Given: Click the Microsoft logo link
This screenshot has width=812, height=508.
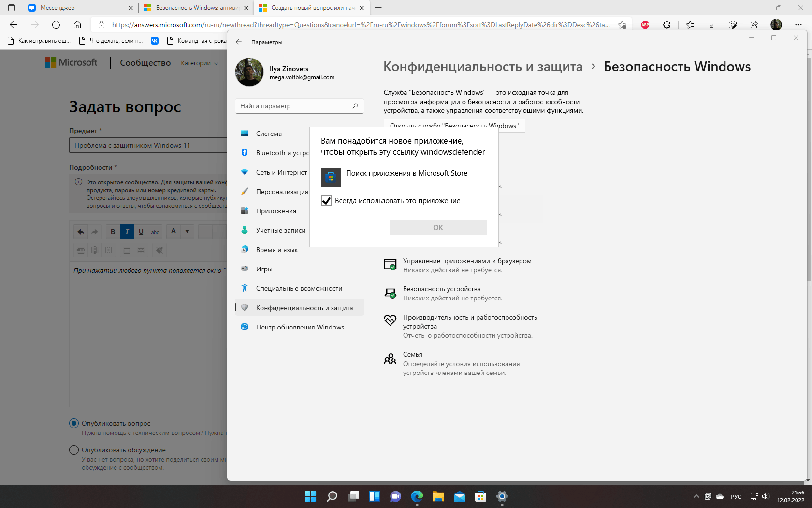Looking at the screenshot, I should pyautogui.click(x=71, y=62).
